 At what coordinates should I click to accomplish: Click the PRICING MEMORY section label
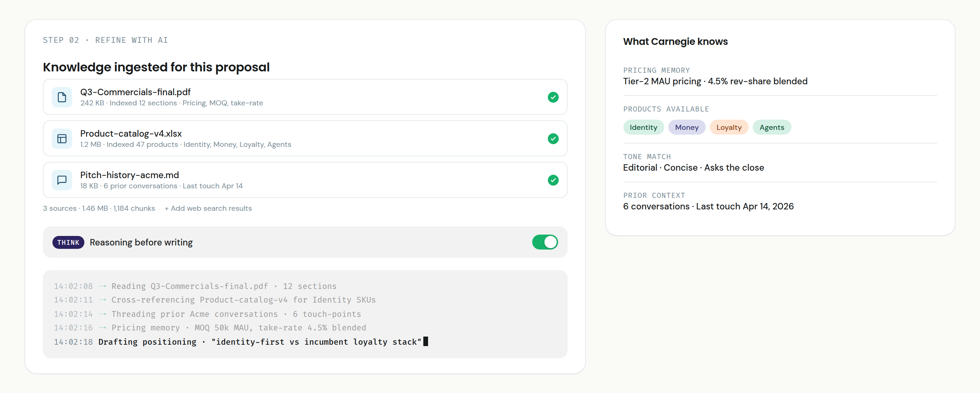(656, 70)
